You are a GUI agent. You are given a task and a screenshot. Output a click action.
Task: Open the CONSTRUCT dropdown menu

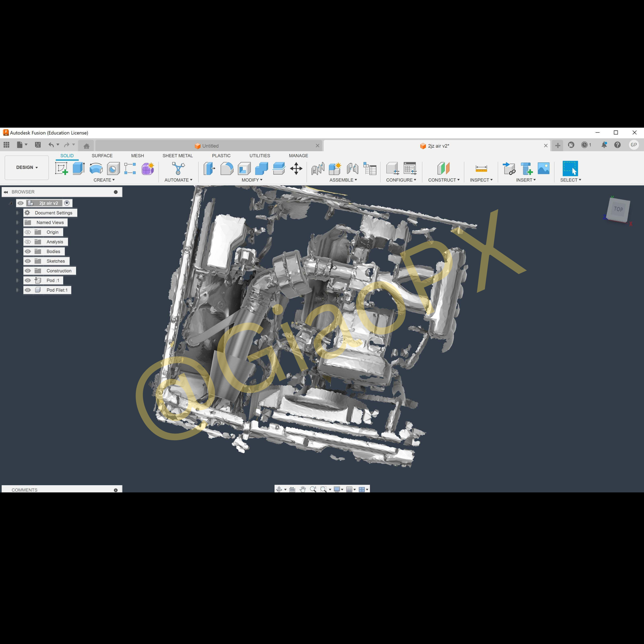tap(444, 180)
